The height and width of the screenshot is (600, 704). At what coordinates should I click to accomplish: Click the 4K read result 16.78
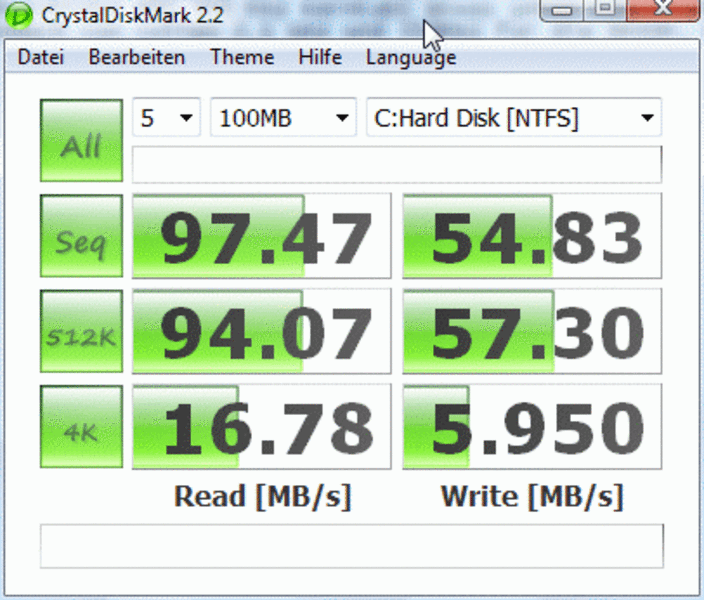pos(261,426)
